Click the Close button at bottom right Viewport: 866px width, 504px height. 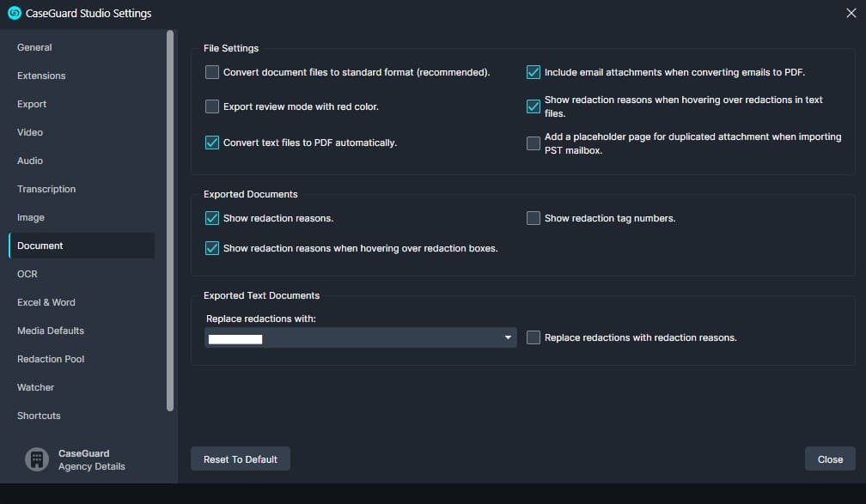click(829, 459)
